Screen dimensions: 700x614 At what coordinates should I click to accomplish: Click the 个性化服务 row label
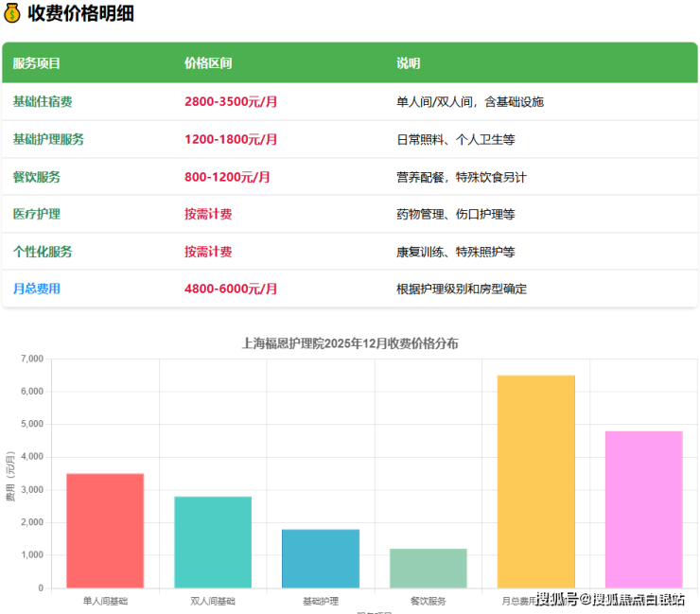(43, 252)
